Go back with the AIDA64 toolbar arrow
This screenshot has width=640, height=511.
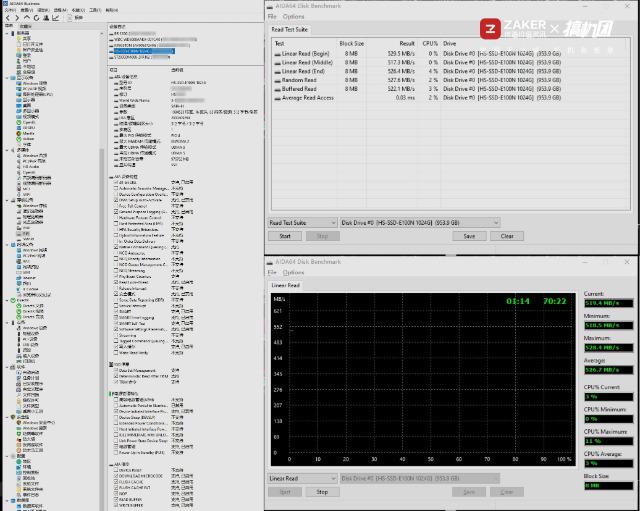click(x=8, y=18)
